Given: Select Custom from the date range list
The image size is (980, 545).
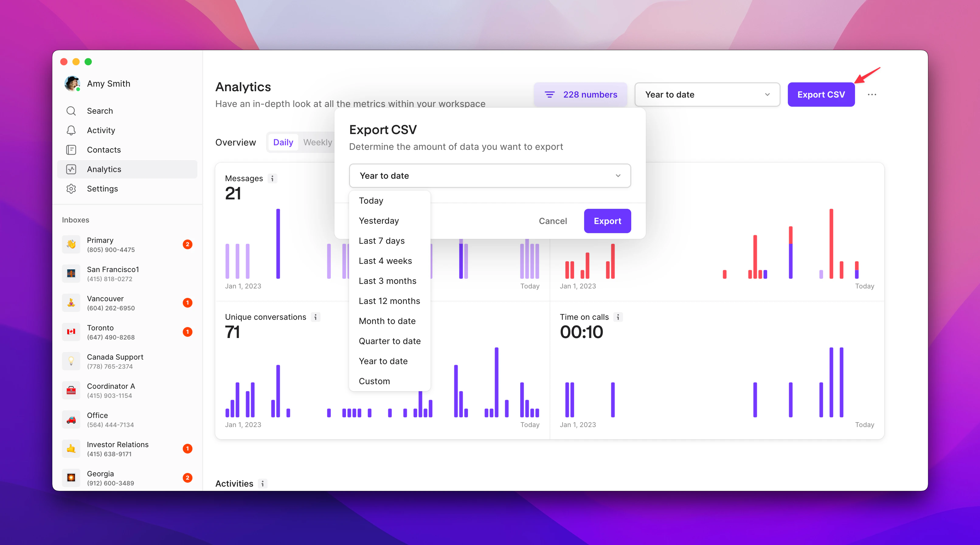Looking at the screenshot, I should (x=374, y=381).
